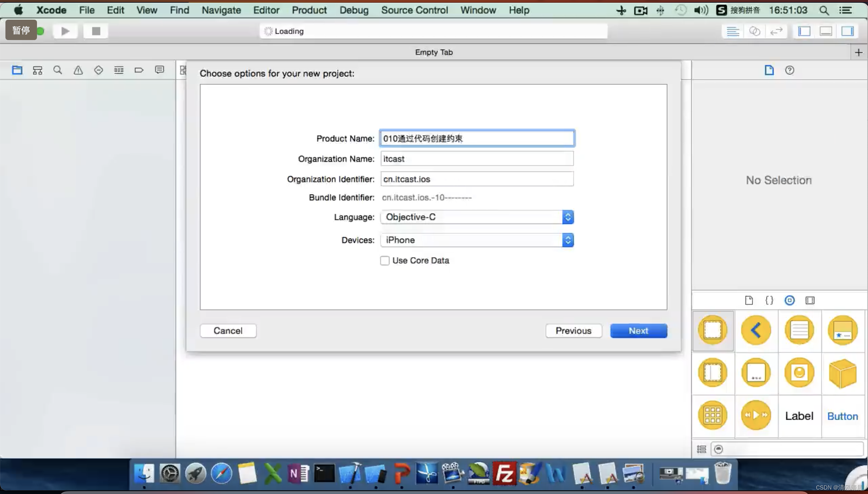Screen dimensions: 868x494
Task: Toggle the left navigator panel visibility
Action: click(804, 31)
